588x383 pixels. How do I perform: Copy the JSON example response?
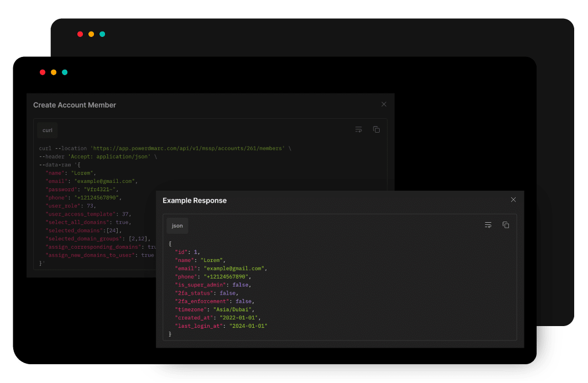point(506,225)
